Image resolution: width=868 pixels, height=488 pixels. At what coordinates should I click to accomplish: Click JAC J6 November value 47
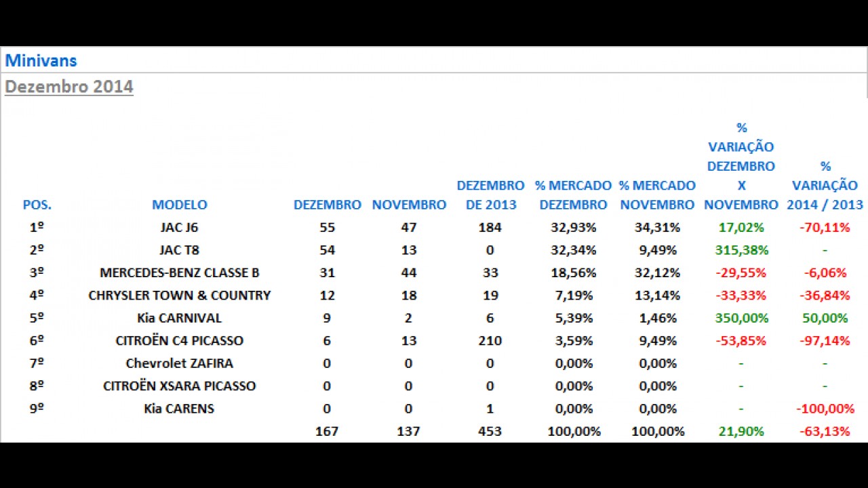[409, 228]
